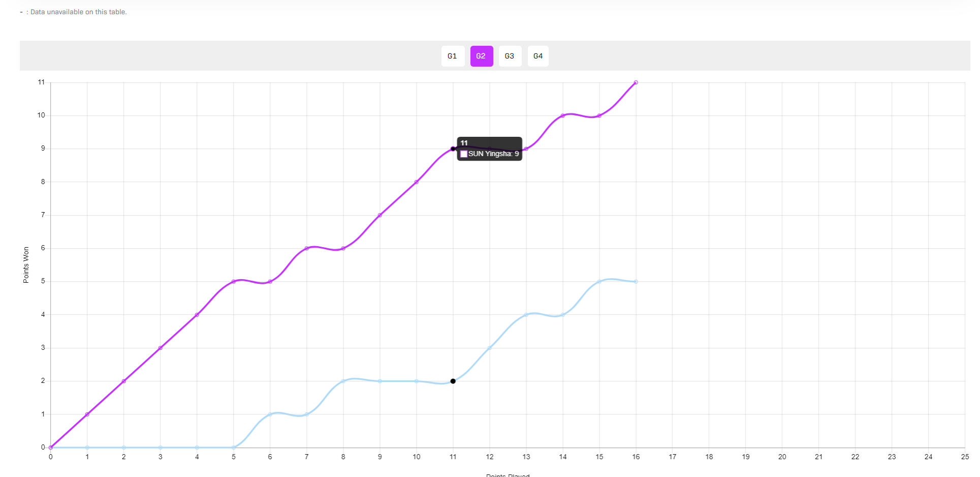980x477 pixels.
Task: Select the final blue point at 16 points played
Action: click(x=636, y=281)
